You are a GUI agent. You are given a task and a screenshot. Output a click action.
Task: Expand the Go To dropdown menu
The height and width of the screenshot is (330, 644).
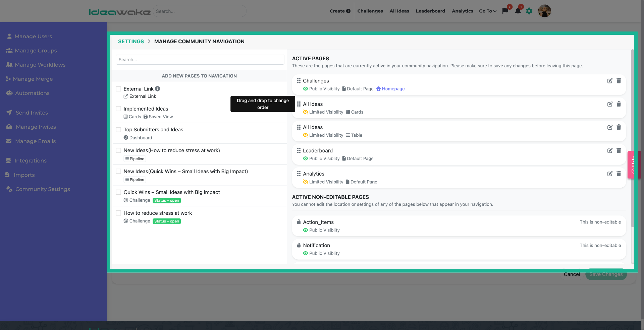click(488, 11)
